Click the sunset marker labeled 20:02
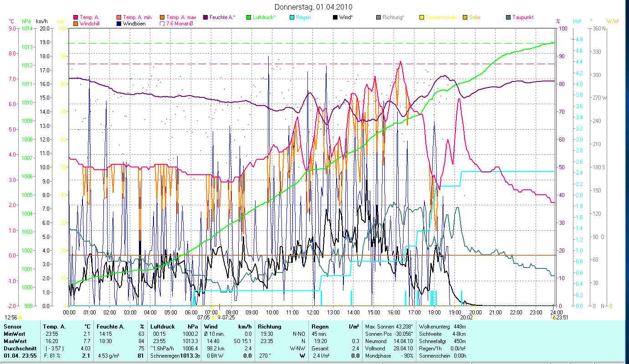Screen dimensions: 629x364 pyautogui.click(x=476, y=317)
